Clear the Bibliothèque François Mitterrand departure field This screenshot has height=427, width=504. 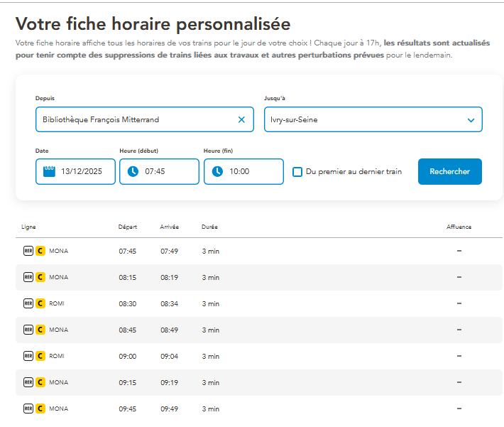coord(241,119)
